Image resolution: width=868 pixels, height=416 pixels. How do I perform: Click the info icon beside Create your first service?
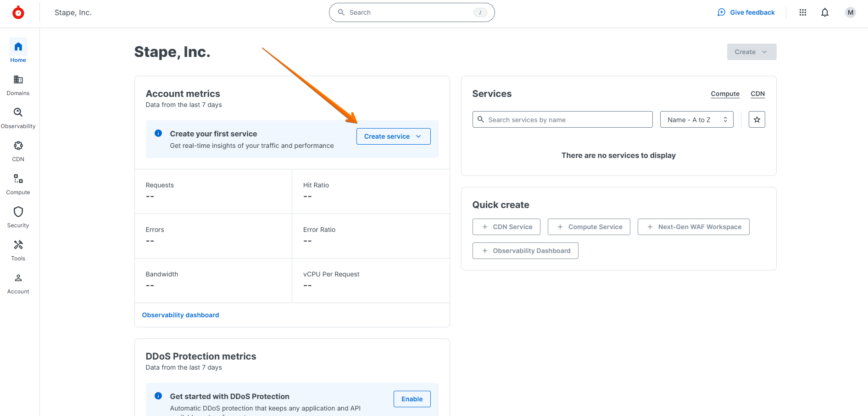pos(158,133)
